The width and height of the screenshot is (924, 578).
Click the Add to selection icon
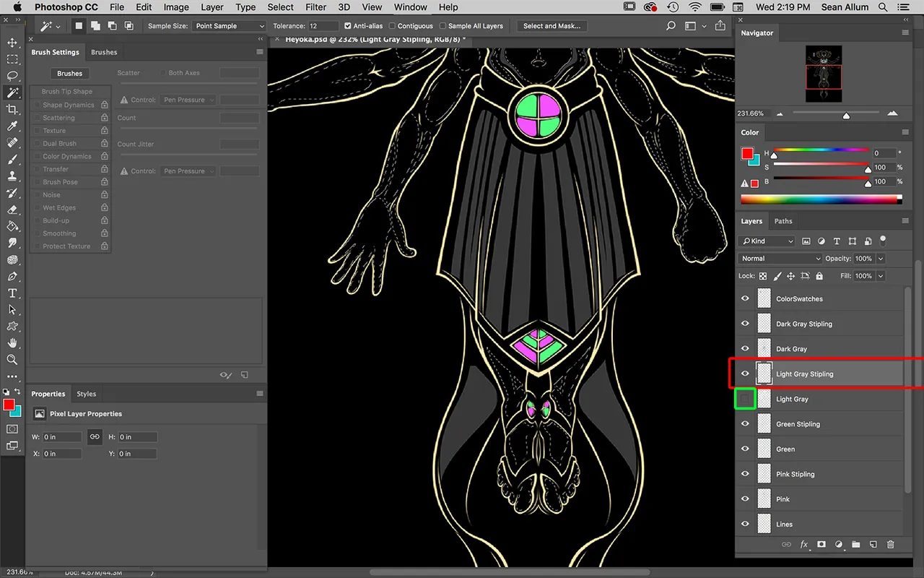pos(95,26)
